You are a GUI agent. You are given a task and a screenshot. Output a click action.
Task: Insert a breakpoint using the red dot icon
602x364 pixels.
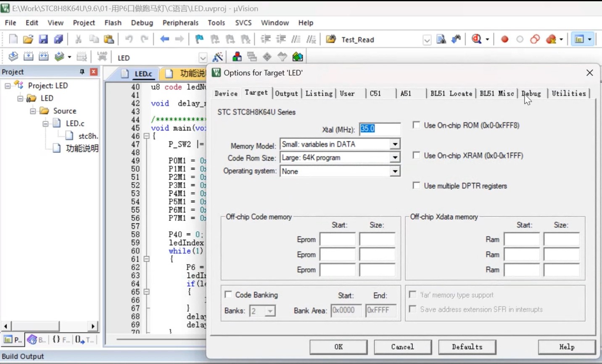pos(505,39)
